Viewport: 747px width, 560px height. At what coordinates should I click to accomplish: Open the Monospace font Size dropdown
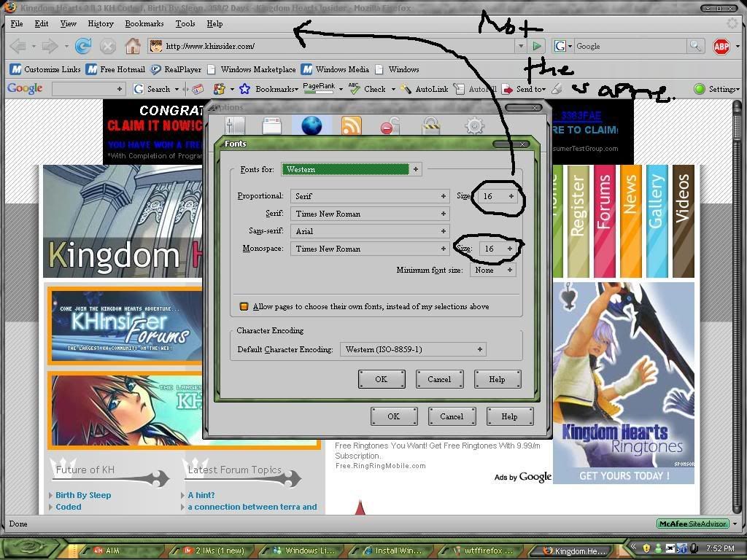(498, 249)
